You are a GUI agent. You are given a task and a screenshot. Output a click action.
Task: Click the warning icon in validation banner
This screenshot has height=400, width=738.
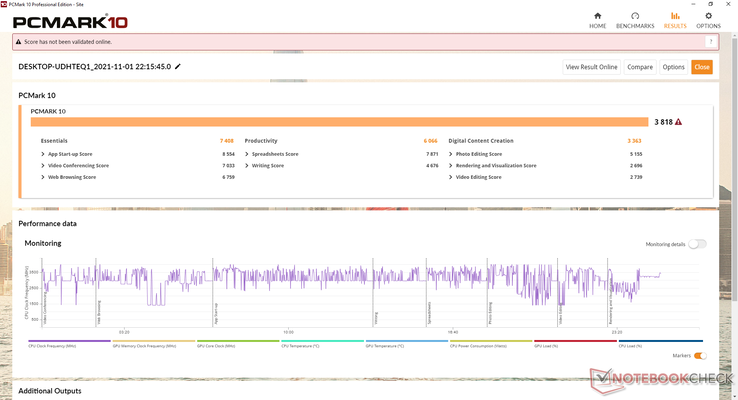coord(19,42)
